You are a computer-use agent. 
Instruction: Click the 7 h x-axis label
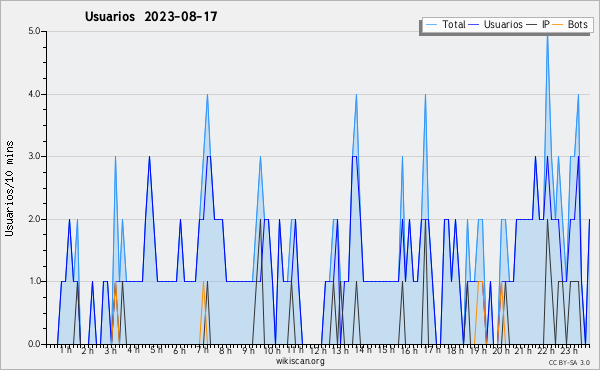pos(202,350)
